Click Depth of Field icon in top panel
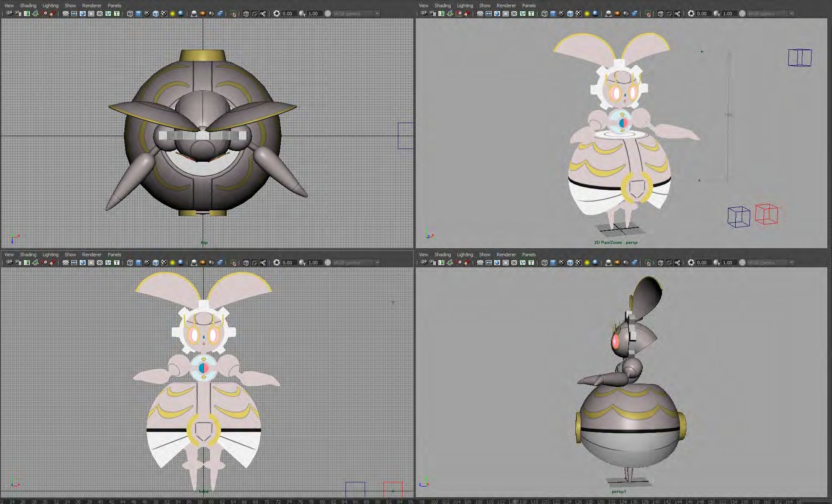832x504 pixels. 220,14
